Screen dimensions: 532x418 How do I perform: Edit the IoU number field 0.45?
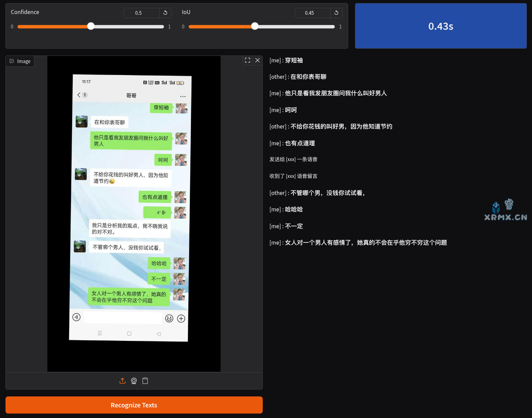coord(313,13)
